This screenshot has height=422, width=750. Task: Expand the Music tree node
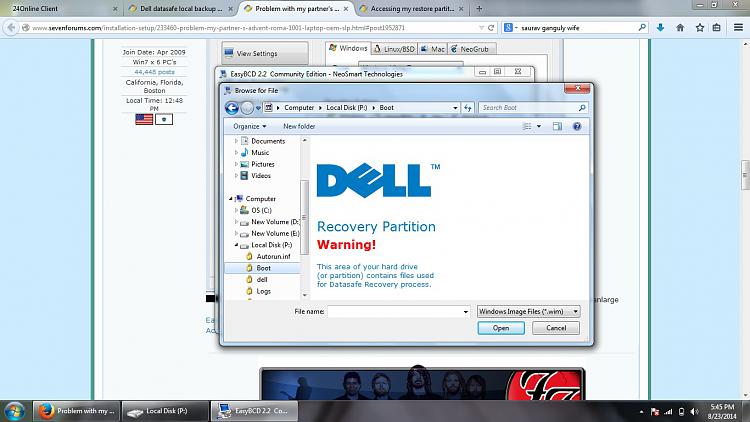236,153
